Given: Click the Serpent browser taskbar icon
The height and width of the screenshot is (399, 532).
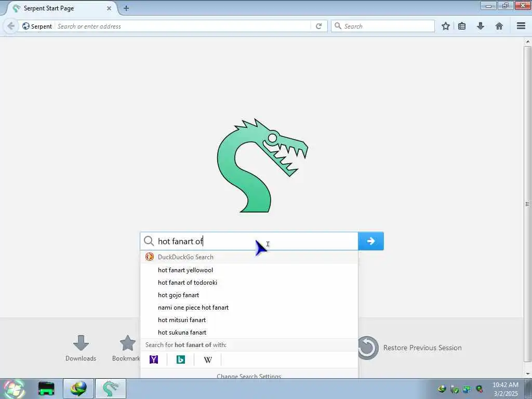Looking at the screenshot, I should tap(111, 389).
